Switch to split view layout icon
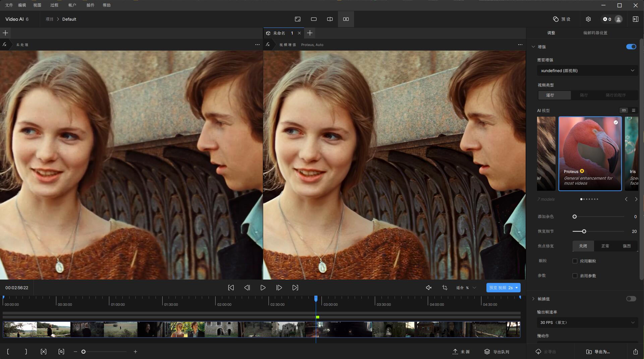The width and height of the screenshot is (644, 359). point(330,19)
